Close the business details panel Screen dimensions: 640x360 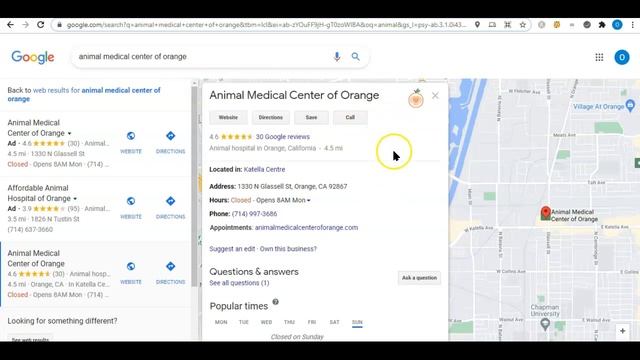coord(435,96)
